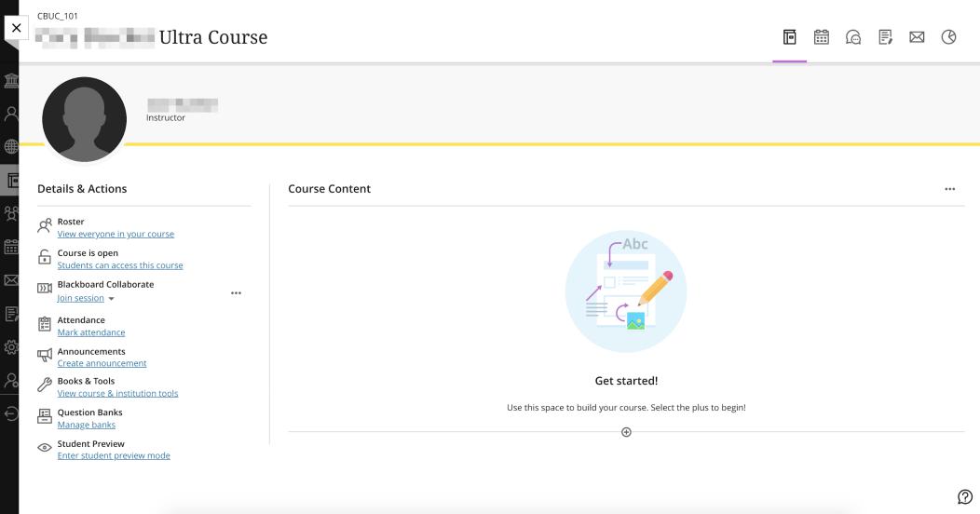Open the Calendar icon in course header
This screenshot has width=980, height=514.
[822, 37]
